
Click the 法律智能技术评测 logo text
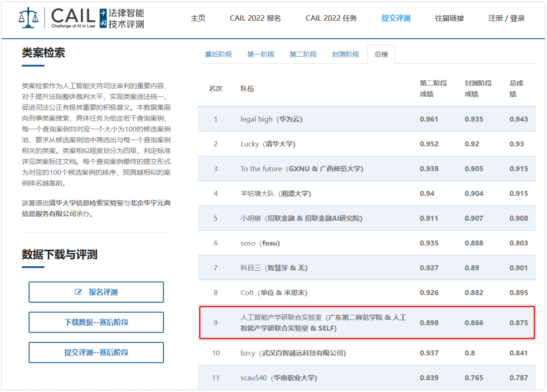click(126, 18)
